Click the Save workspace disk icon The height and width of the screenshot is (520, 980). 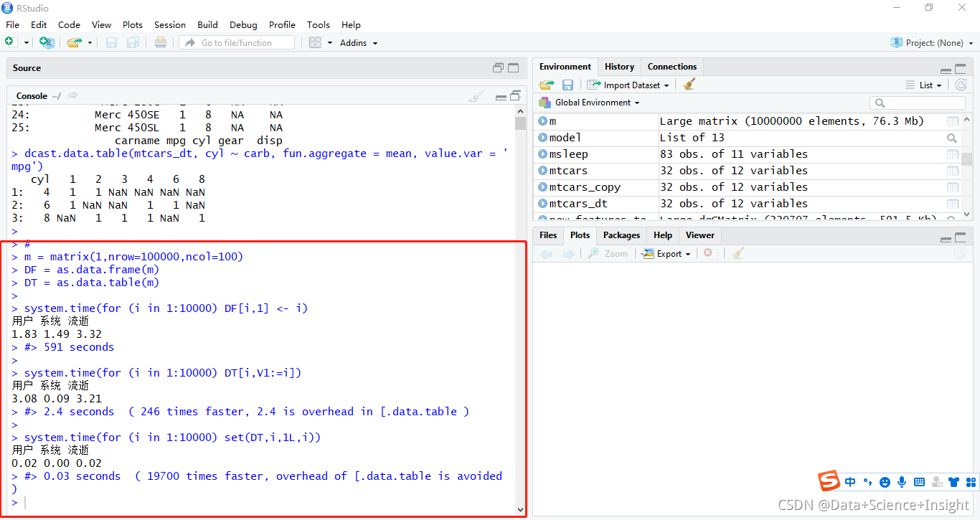[567, 85]
